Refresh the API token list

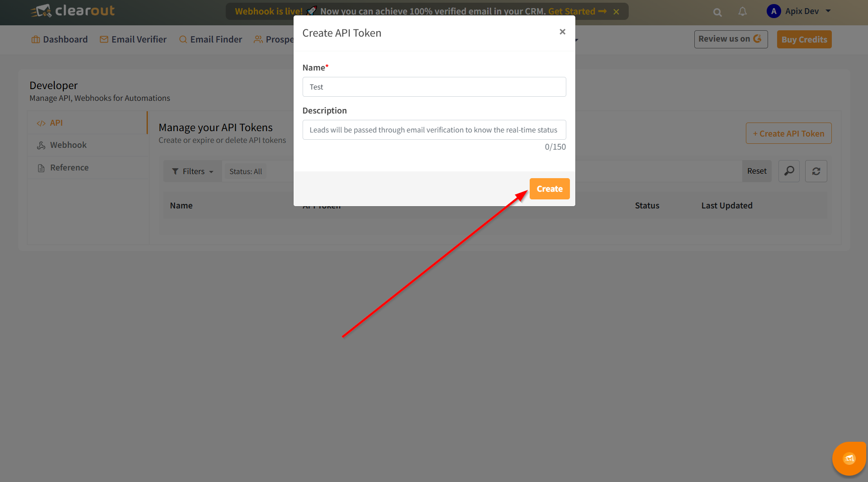816,171
